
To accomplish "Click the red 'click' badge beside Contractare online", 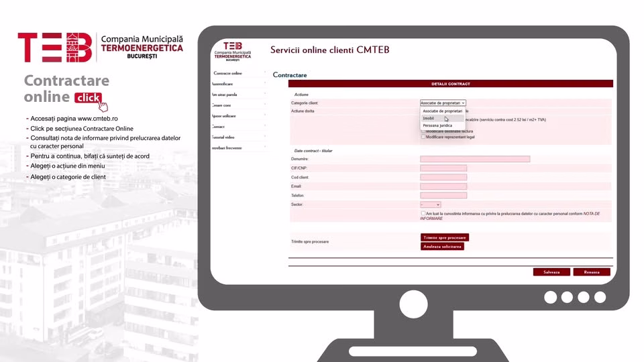I will click(x=88, y=98).
